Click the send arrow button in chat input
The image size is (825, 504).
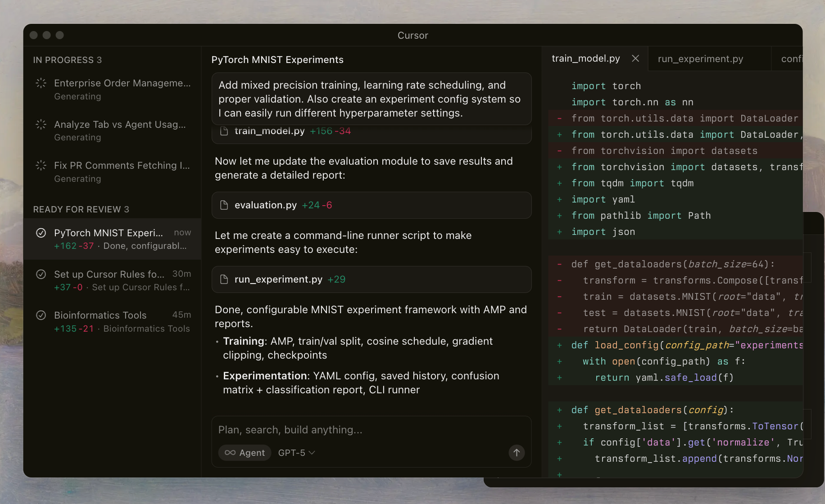(517, 453)
